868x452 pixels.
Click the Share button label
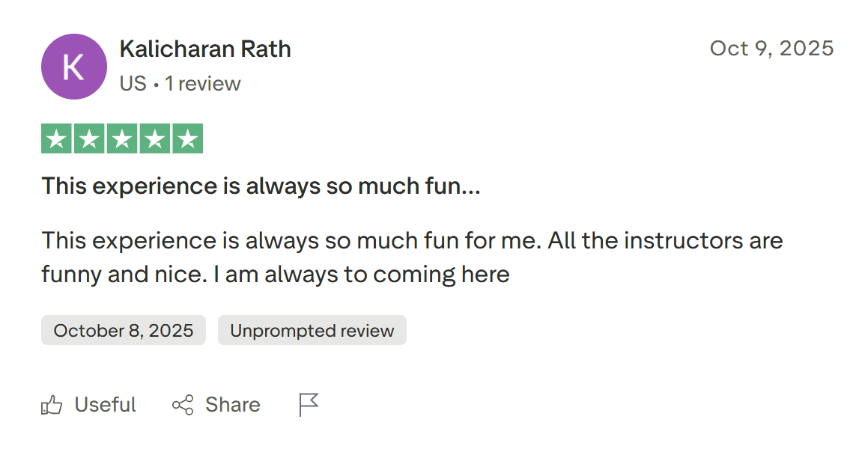pos(232,404)
